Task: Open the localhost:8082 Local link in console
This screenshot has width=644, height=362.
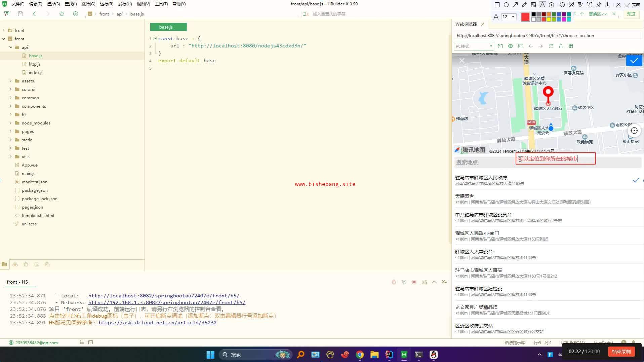Action: pyautogui.click(x=164, y=296)
